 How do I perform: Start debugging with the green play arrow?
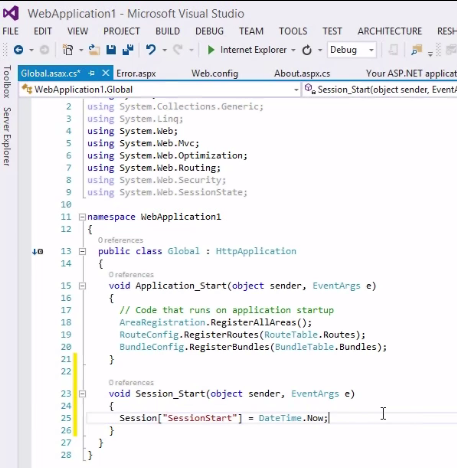point(210,50)
